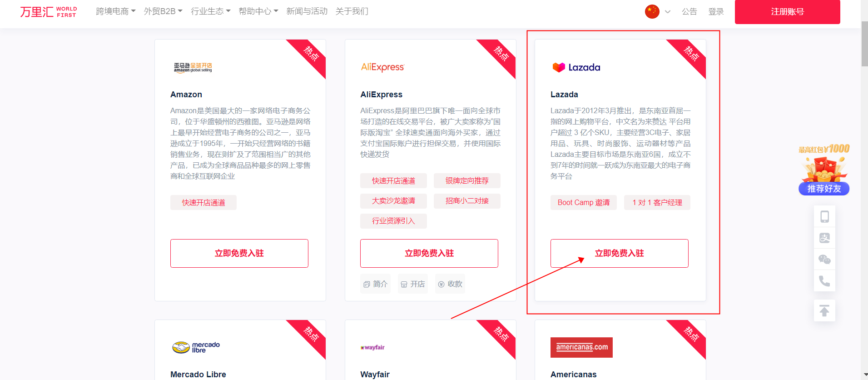Click the Mercado Libre card title
The height and width of the screenshot is (380, 868).
pyautogui.click(x=198, y=375)
